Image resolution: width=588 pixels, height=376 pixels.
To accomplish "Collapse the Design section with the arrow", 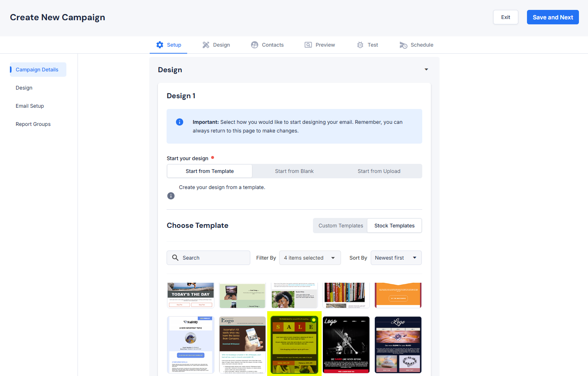I will tap(426, 69).
